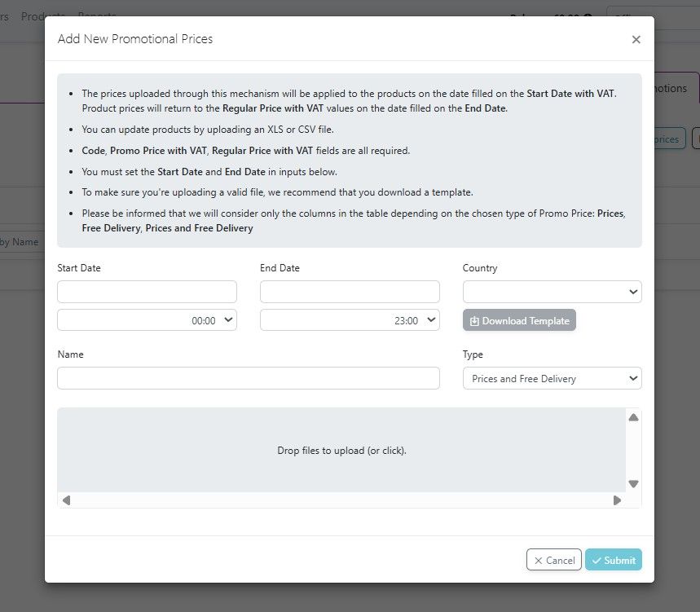The width and height of the screenshot is (700, 612).
Task: Focus the End Date input field
Action: (x=350, y=292)
